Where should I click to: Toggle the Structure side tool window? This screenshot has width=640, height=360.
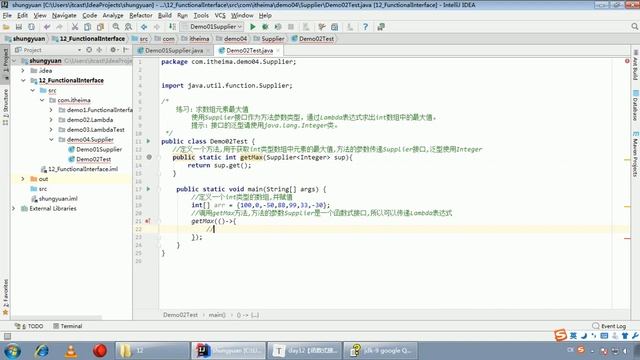click(5, 107)
